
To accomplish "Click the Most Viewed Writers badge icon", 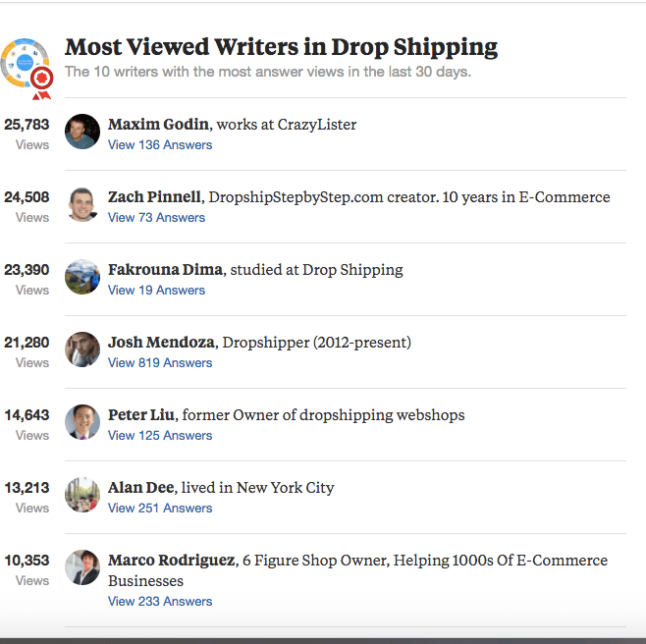I will pyautogui.click(x=27, y=66).
